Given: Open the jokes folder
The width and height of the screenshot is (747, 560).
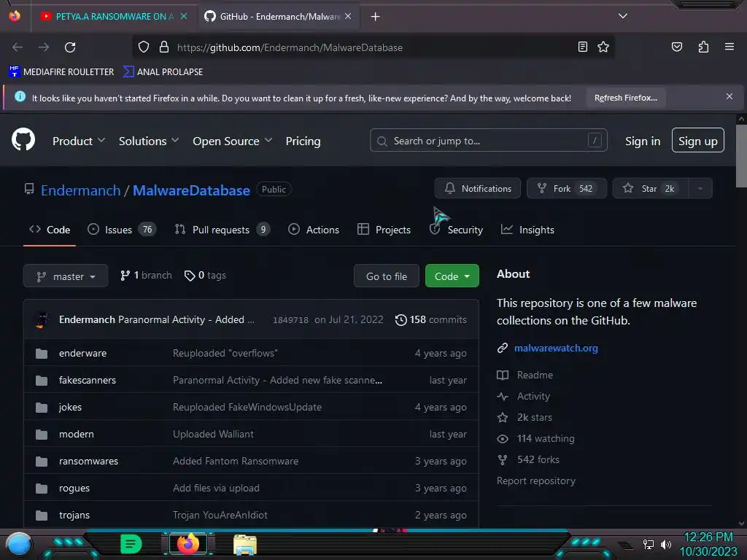Looking at the screenshot, I should [x=70, y=407].
